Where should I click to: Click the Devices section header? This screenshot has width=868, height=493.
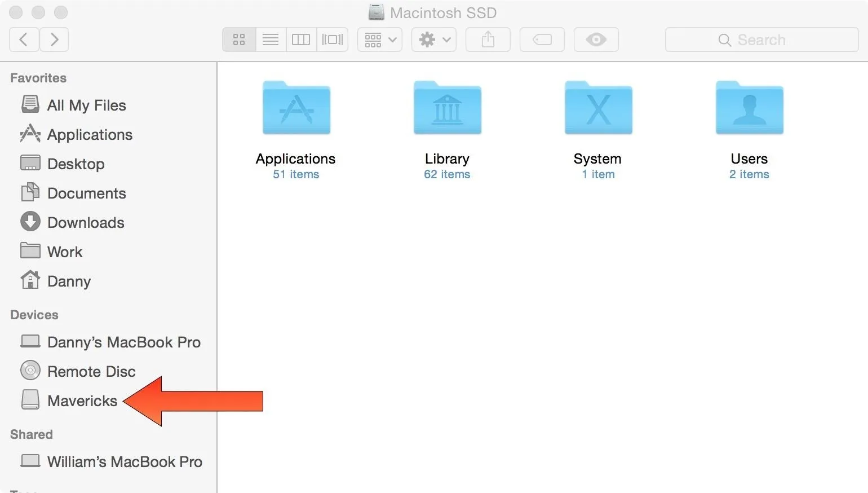click(x=34, y=315)
